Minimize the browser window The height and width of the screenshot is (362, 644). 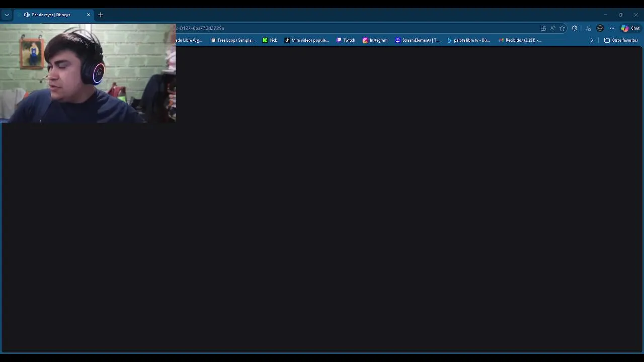point(605,15)
